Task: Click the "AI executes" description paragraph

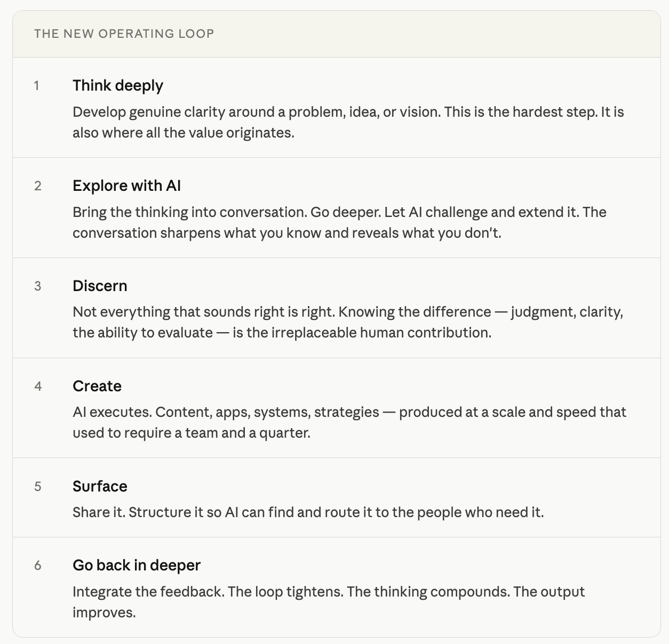Action: (349, 412)
